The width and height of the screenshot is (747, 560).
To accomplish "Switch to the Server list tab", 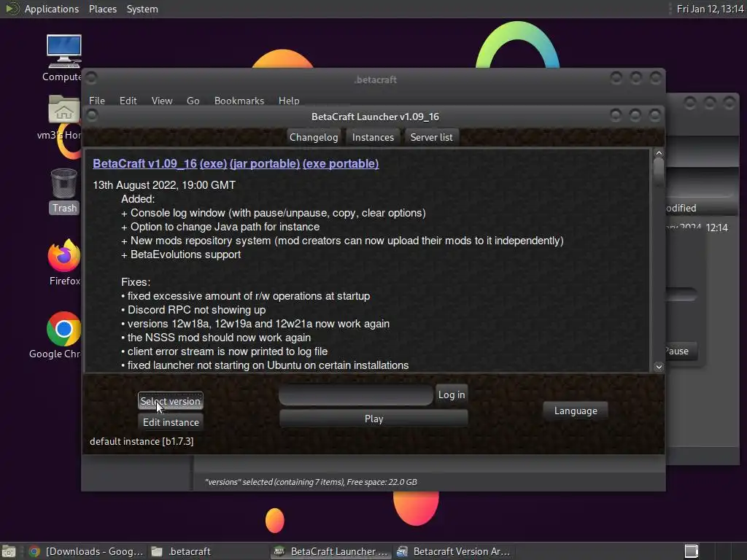I will click(x=432, y=137).
